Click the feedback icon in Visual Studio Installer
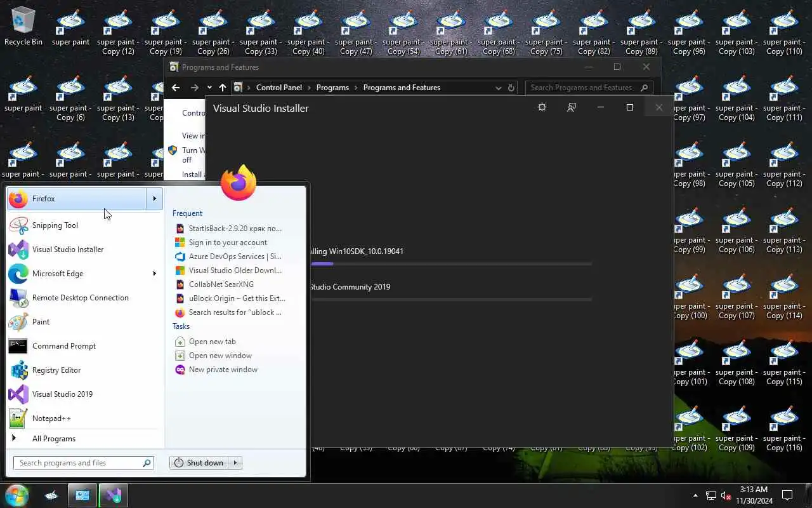 (x=572, y=107)
